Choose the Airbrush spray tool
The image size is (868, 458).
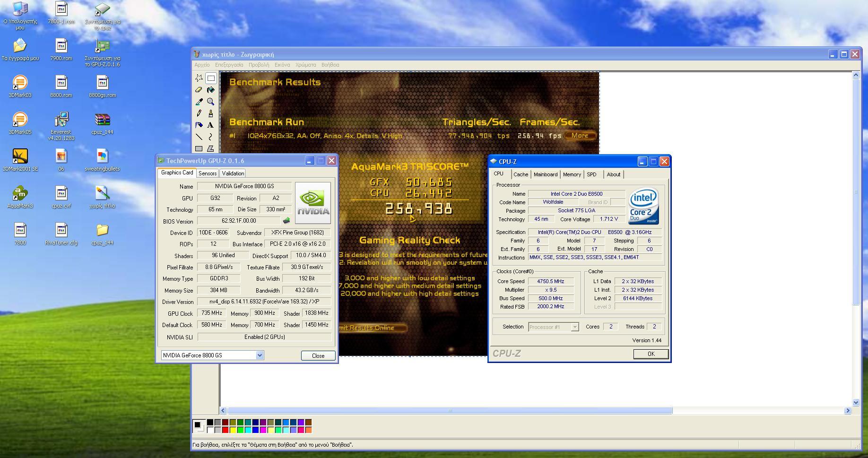click(x=199, y=125)
